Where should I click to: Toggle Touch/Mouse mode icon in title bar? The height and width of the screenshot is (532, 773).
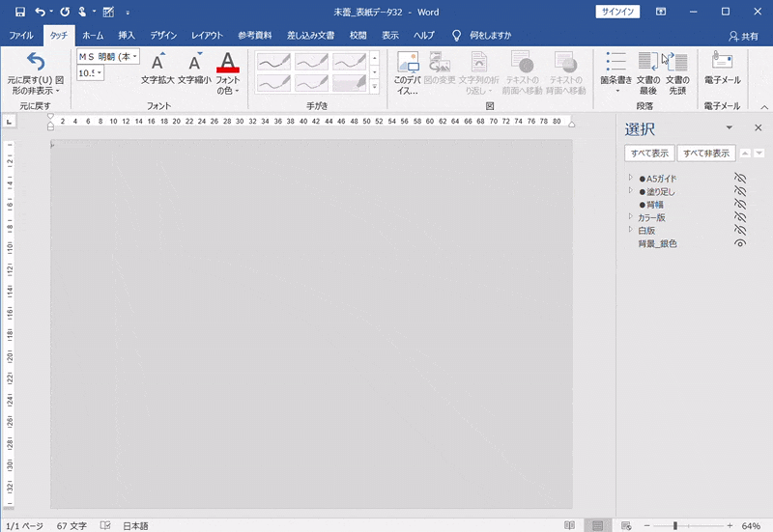(x=83, y=12)
